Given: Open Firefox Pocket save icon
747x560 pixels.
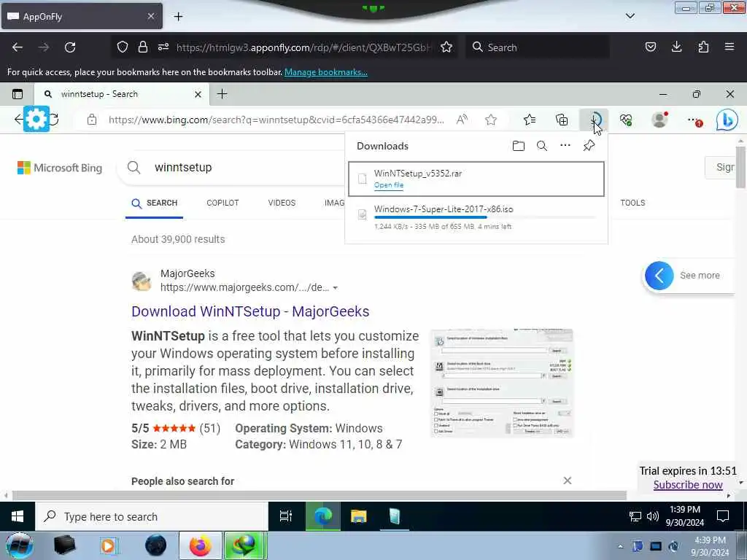Looking at the screenshot, I should coord(650,47).
